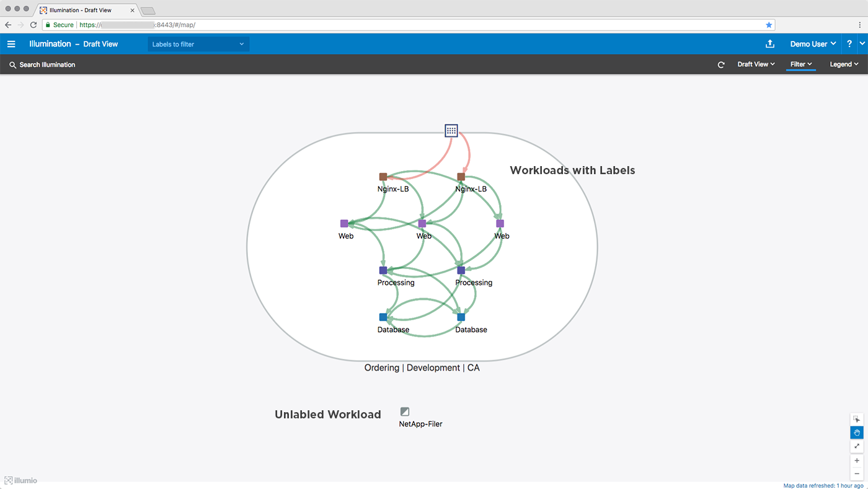Select the left Processing workload node
The height and width of the screenshot is (489, 868).
pyautogui.click(x=383, y=270)
